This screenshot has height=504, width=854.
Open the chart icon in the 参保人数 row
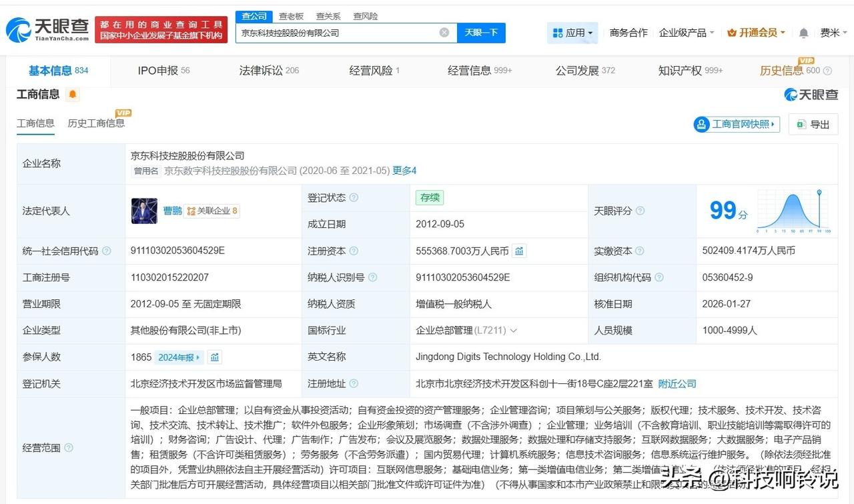click(215, 357)
